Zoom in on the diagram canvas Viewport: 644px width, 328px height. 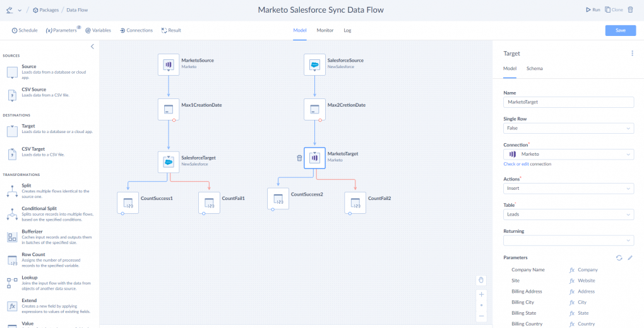tap(481, 295)
